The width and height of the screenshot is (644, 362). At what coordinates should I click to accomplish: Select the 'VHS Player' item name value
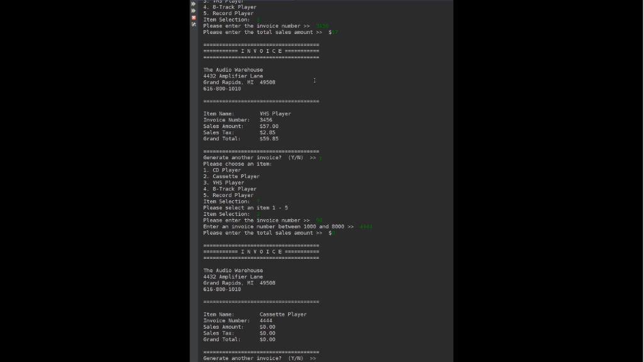click(x=275, y=113)
